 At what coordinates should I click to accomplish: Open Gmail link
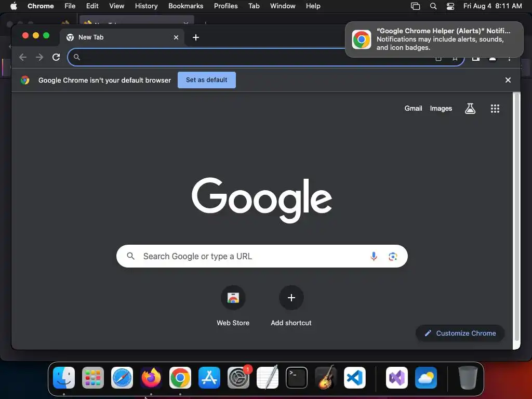pyautogui.click(x=413, y=108)
